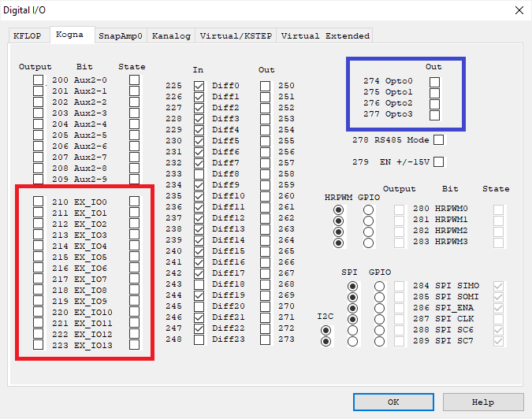Tick the Output checkbox for EX_IO13
Image resolution: width=532 pixels, height=419 pixels.
pyautogui.click(x=38, y=345)
